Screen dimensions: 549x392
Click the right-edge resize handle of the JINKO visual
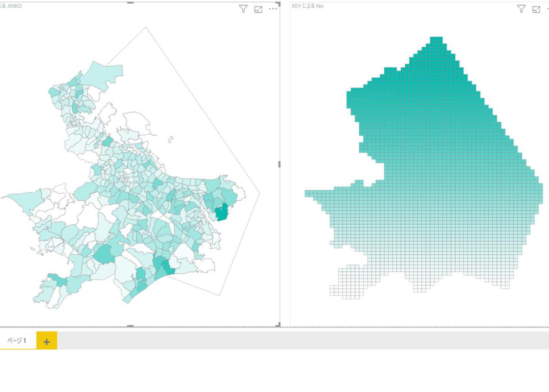(x=279, y=164)
